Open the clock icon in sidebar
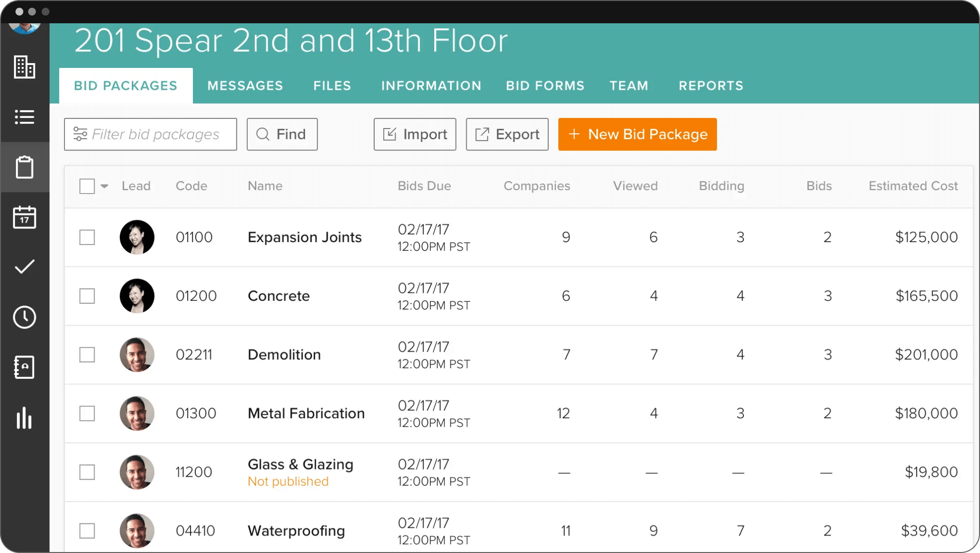Viewport: 980px width, 553px height. click(x=24, y=317)
